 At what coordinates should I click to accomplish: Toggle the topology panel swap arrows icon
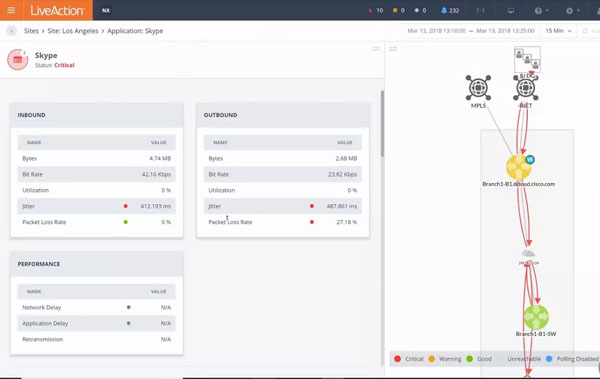pos(393,49)
